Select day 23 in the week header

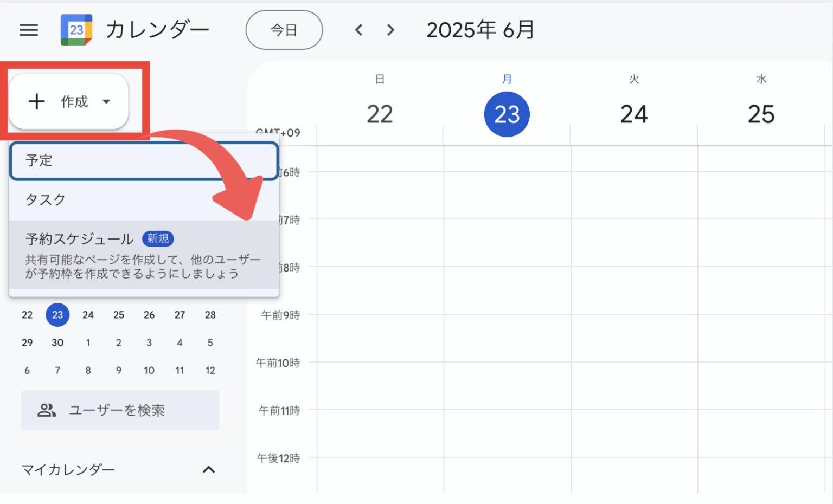507,114
